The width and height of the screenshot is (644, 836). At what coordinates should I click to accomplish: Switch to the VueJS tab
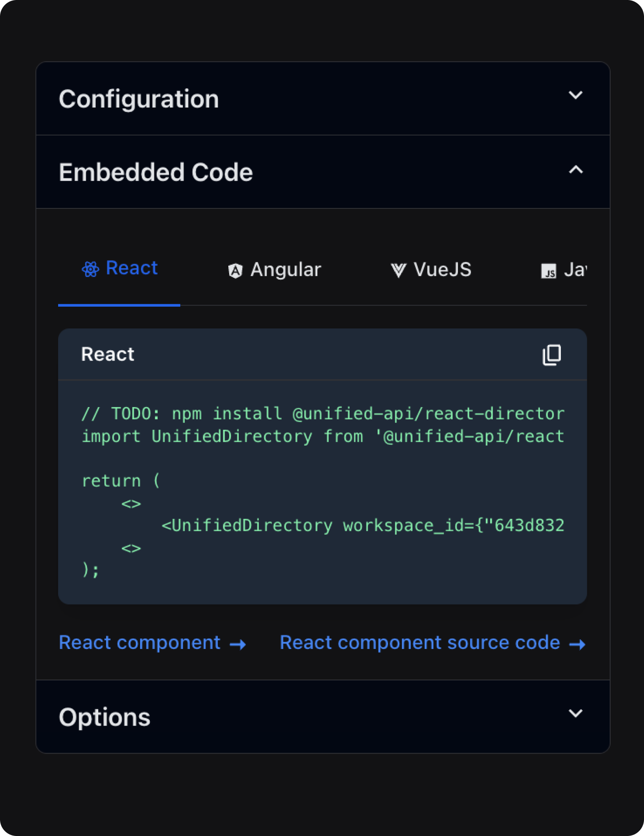click(x=442, y=270)
